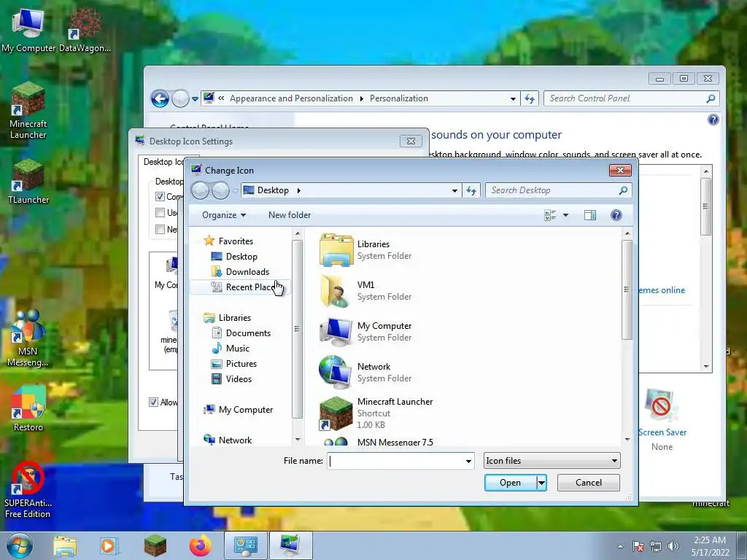747x560 pixels.
Task: Open MSN Messenger desktop shortcut
Action: click(x=28, y=338)
